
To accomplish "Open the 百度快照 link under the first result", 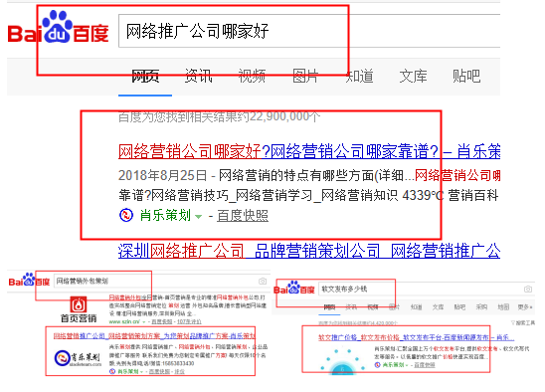I will 243,216.
